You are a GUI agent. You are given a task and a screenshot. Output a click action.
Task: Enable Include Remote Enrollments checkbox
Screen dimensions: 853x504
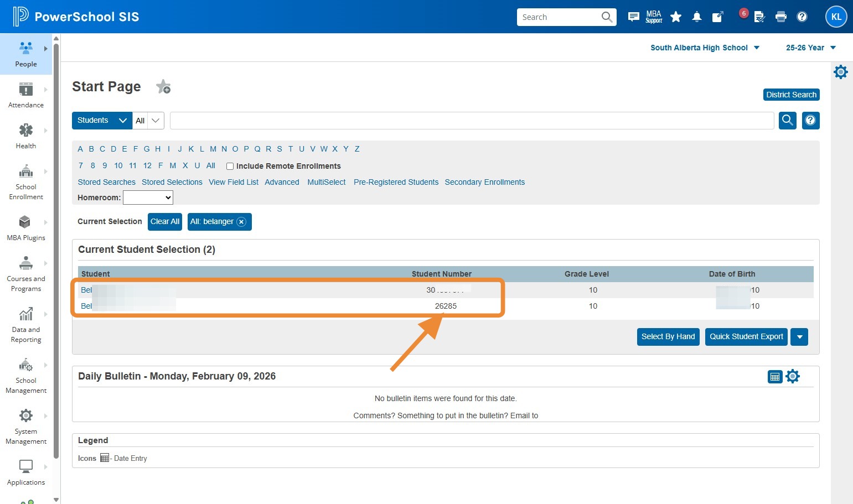point(230,166)
